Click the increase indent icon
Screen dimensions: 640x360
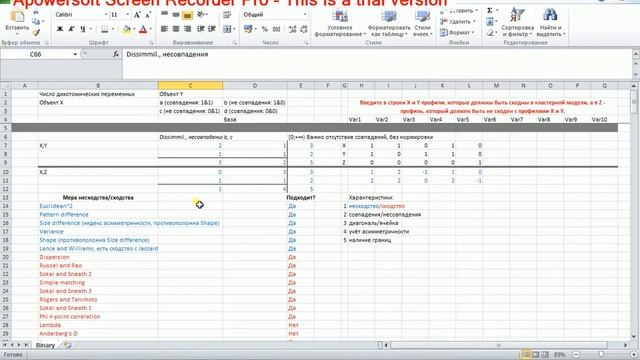[x=212, y=29]
